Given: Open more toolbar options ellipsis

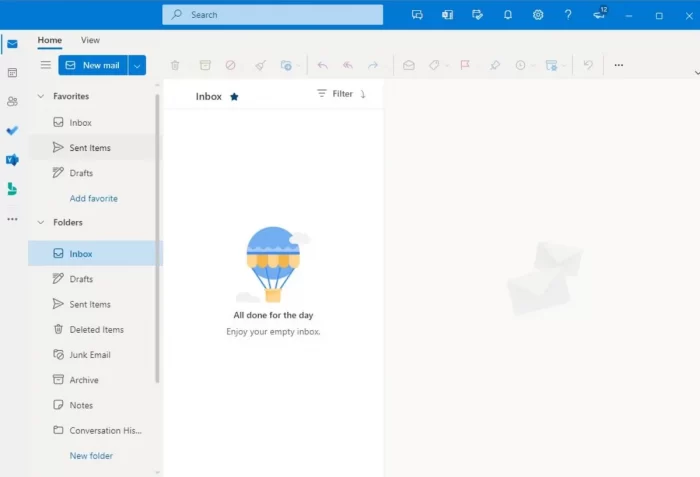Looking at the screenshot, I should [618, 65].
